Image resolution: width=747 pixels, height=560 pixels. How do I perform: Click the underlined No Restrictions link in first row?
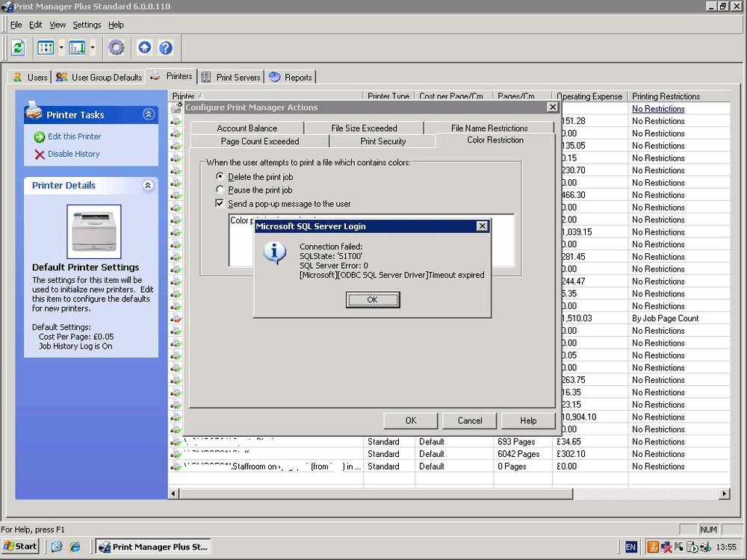(x=658, y=108)
